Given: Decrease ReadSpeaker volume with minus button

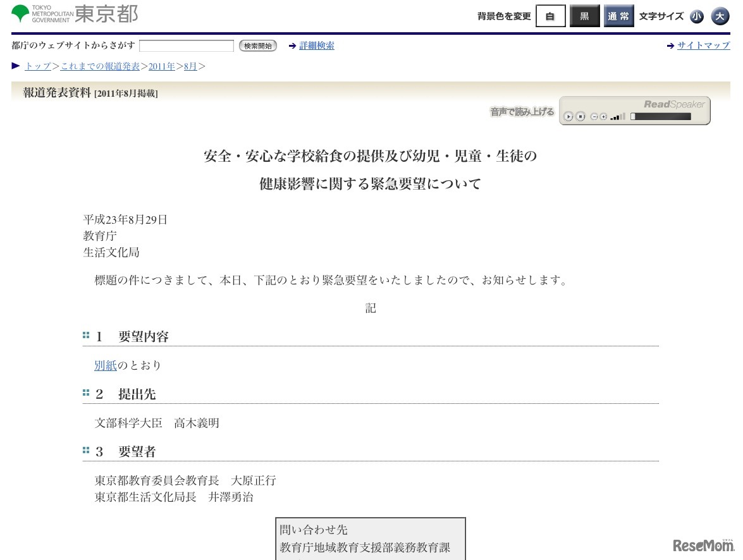Looking at the screenshot, I should point(594,116).
